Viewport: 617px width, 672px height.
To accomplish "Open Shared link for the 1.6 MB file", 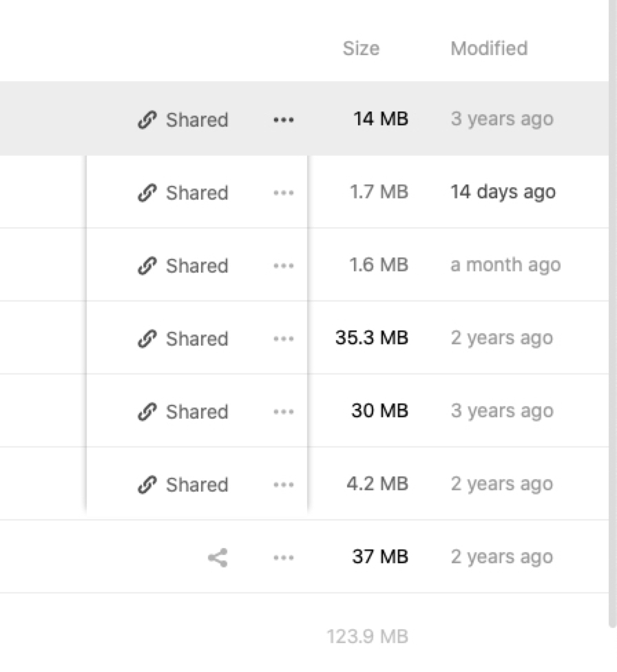I will point(196,266).
